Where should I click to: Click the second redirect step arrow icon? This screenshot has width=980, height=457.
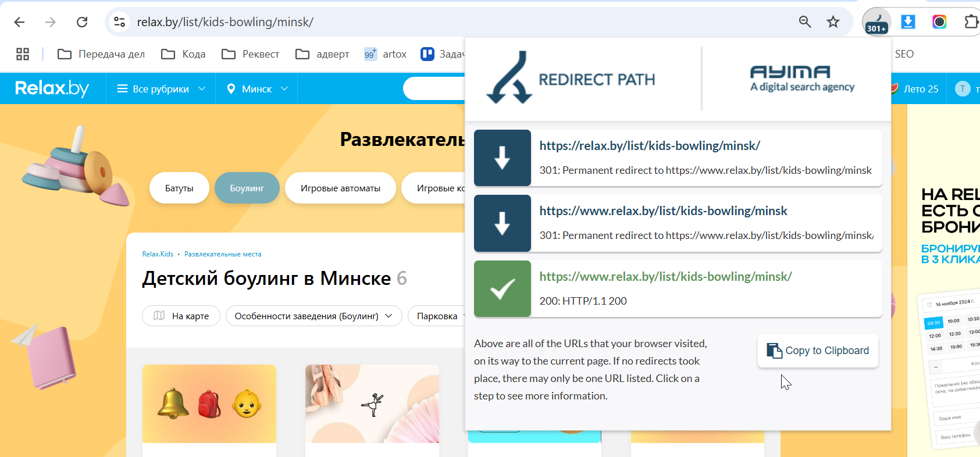pyautogui.click(x=503, y=223)
